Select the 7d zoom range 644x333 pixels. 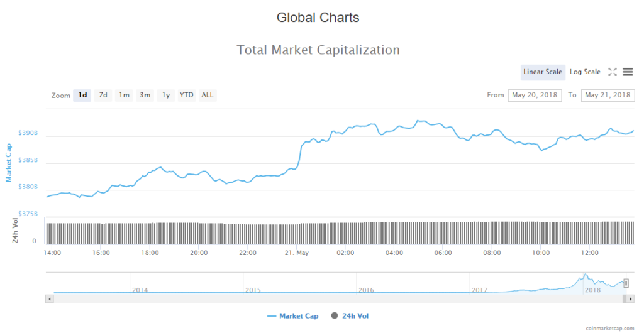pyautogui.click(x=103, y=96)
